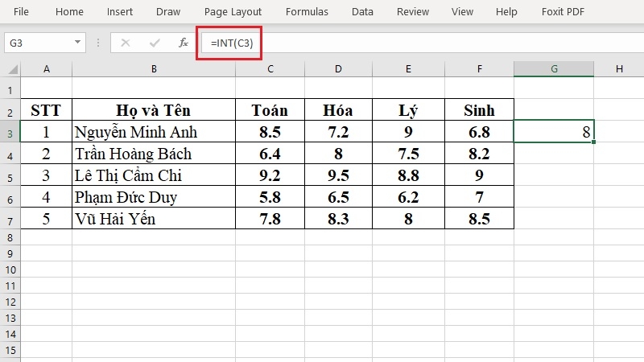Select row 15 header
The height and width of the screenshot is (362, 644).
coord(10,350)
